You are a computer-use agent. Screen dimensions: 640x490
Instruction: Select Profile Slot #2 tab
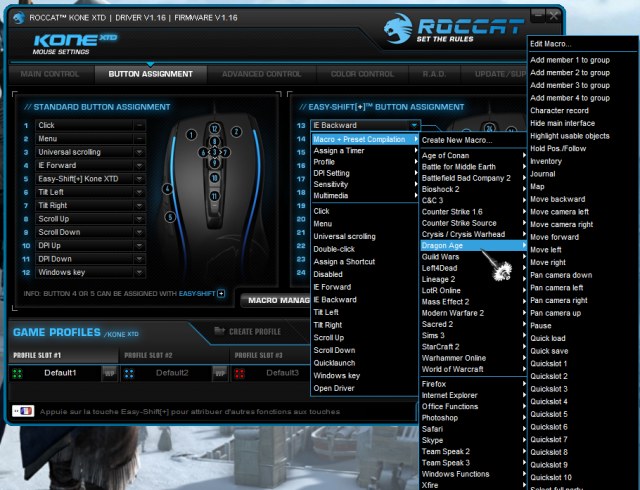pyautogui.click(x=174, y=355)
